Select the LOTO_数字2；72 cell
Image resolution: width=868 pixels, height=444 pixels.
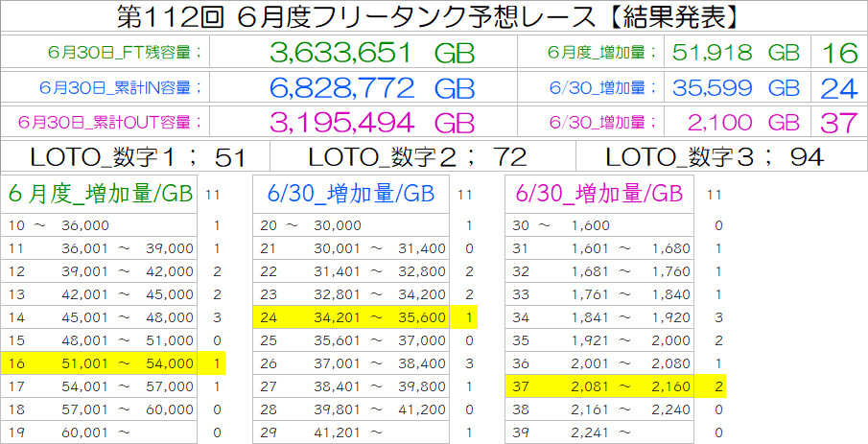[422, 157]
